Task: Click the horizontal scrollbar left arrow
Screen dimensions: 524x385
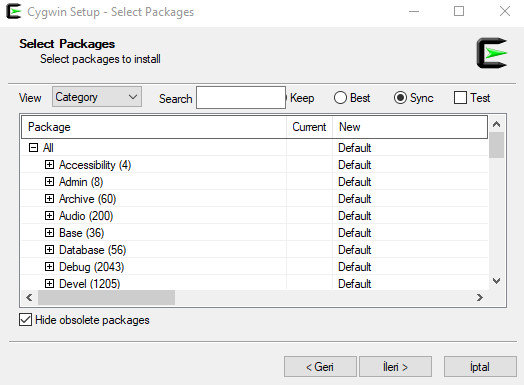Action: coord(29,297)
